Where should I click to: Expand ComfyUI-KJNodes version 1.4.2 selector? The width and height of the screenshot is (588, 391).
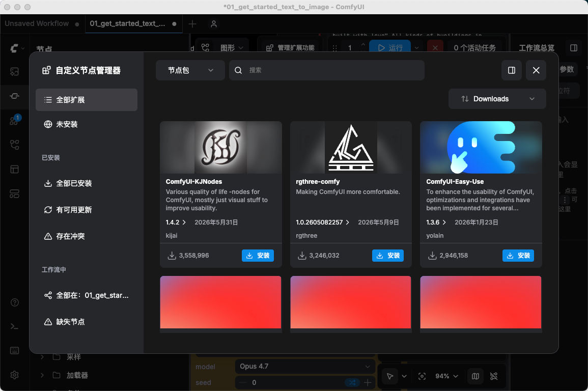point(176,222)
